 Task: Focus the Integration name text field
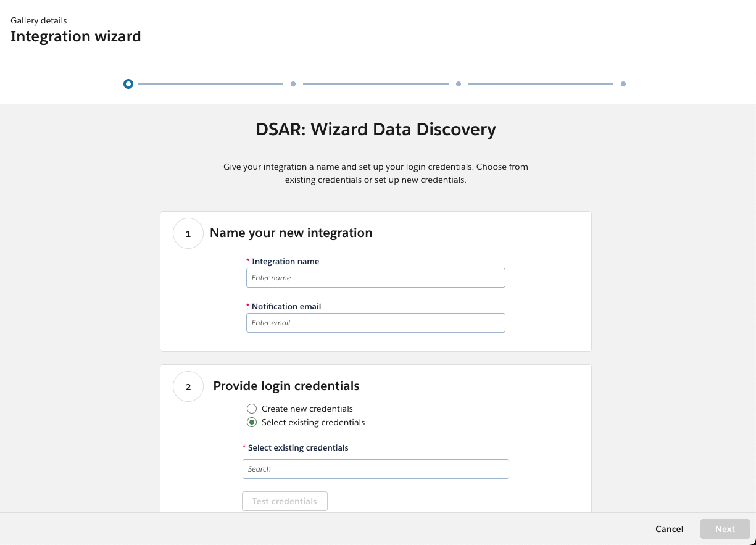(375, 278)
